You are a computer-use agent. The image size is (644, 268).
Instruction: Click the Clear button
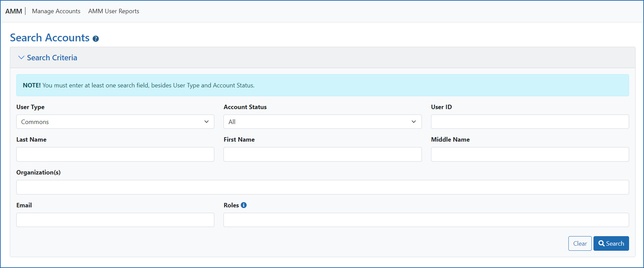point(580,243)
